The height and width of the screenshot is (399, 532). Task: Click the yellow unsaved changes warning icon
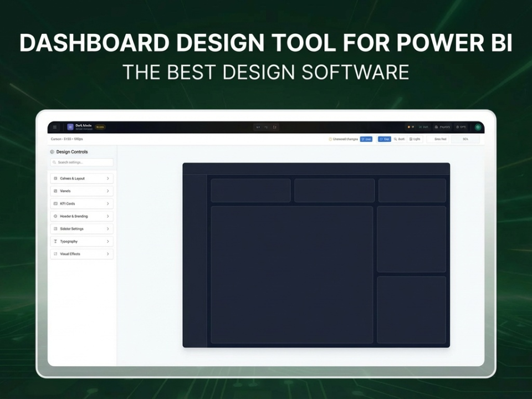[x=330, y=139]
